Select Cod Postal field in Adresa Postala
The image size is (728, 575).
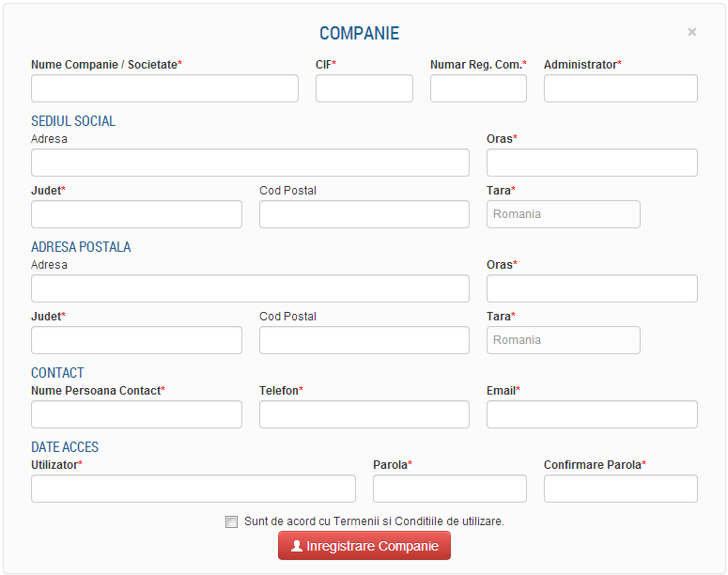pyautogui.click(x=364, y=340)
